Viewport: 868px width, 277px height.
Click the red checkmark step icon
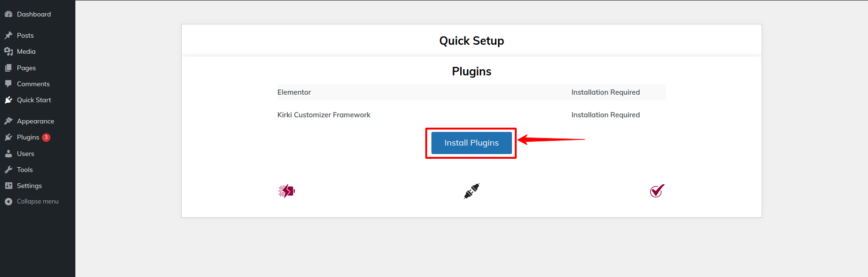point(657,191)
